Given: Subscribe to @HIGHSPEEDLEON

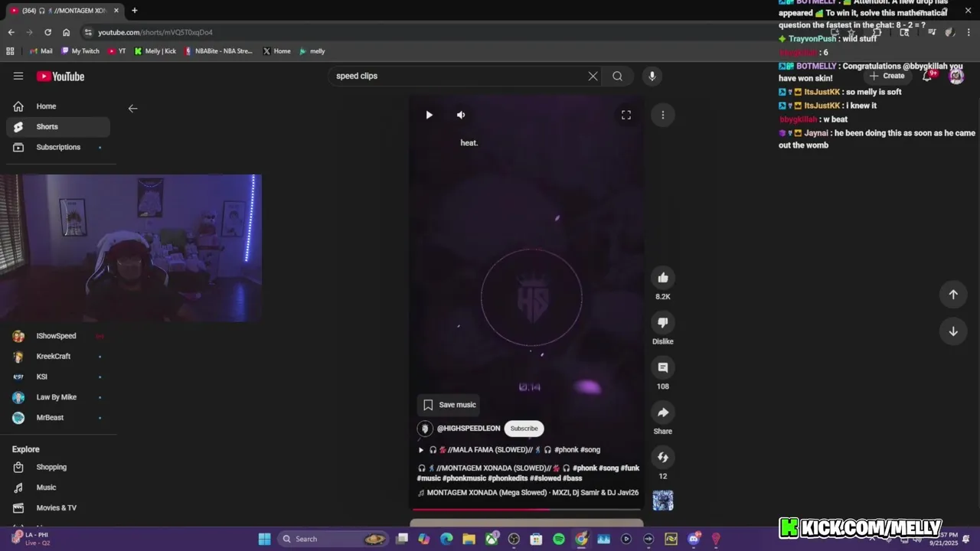Looking at the screenshot, I should [x=524, y=429].
